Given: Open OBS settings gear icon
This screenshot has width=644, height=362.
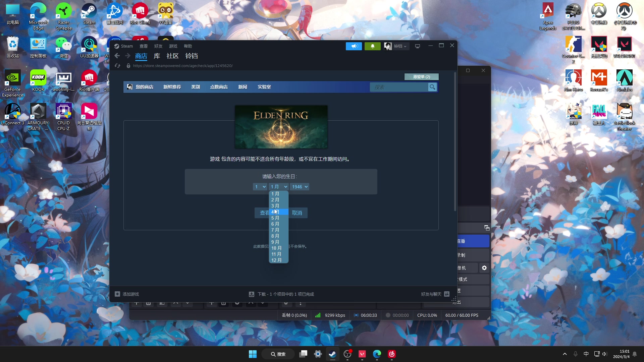Looking at the screenshot, I should coord(484,268).
